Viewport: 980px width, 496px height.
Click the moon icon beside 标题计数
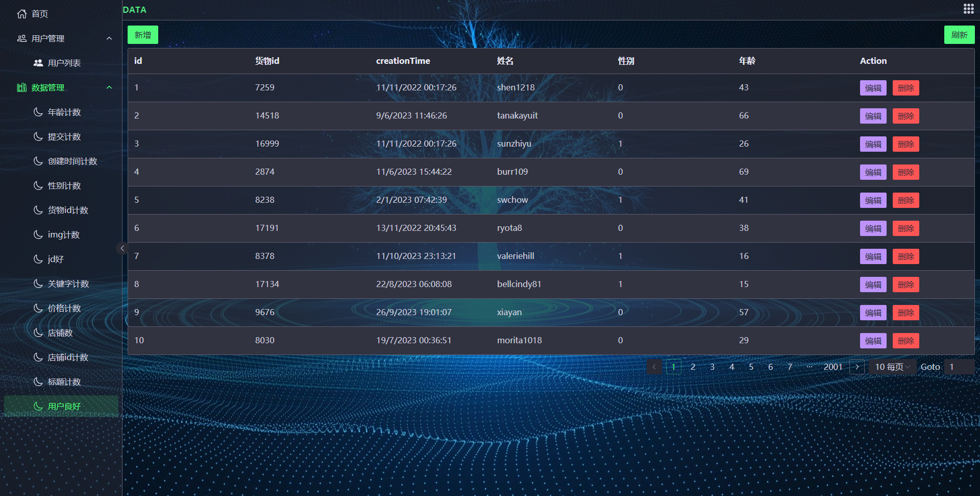[38, 382]
